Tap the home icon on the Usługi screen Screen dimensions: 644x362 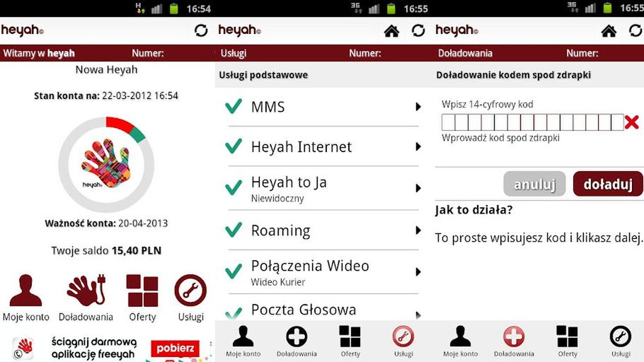[x=391, y=31]
